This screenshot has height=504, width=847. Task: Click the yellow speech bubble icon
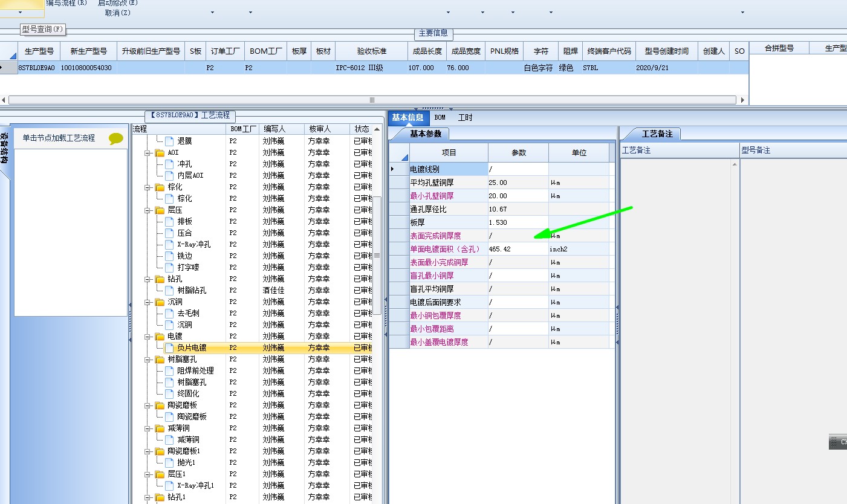pyautogui.click(x=116, y=139)
